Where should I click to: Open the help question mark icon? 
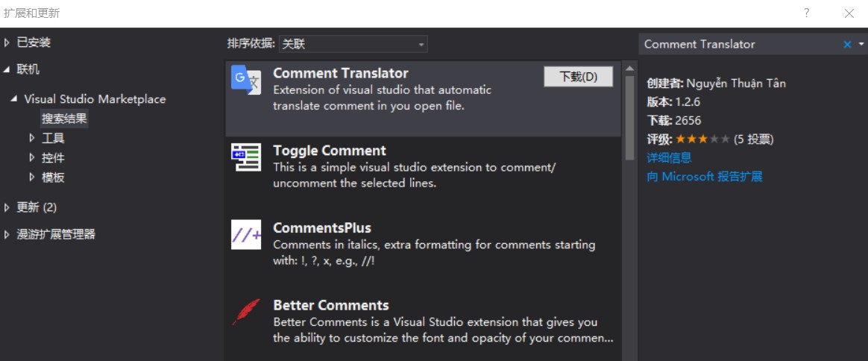click(807, 13)
